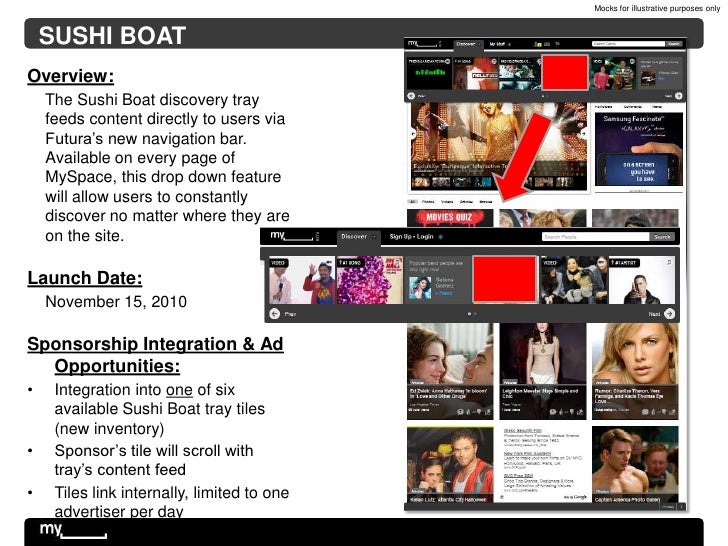Click the SUSHI BOAT slide title
The height and width of the screenshot is (546, 728).
(x=112, y=36)
